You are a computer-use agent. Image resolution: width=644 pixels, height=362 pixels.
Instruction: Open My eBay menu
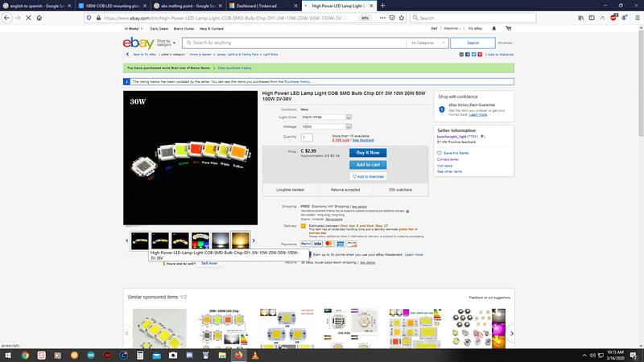[x=475, y=28]
